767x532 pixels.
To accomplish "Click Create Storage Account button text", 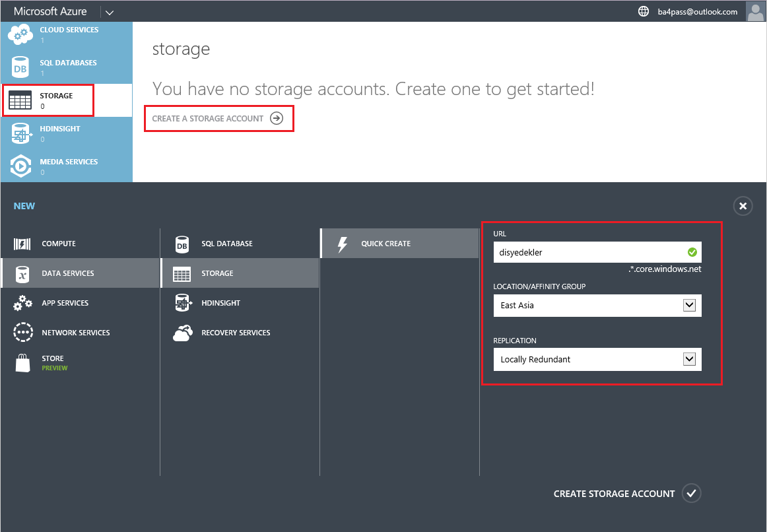I will point(614,494).
